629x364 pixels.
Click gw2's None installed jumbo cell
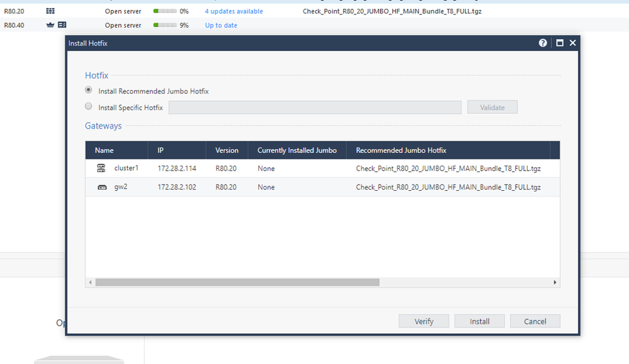pyautogui.click(x=266, y=187)
